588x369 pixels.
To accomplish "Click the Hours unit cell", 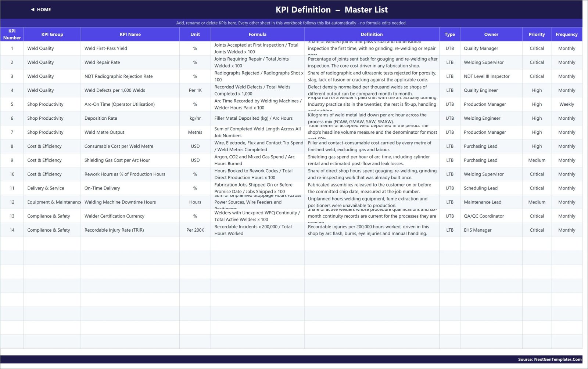I will click(x=195, y=202).
